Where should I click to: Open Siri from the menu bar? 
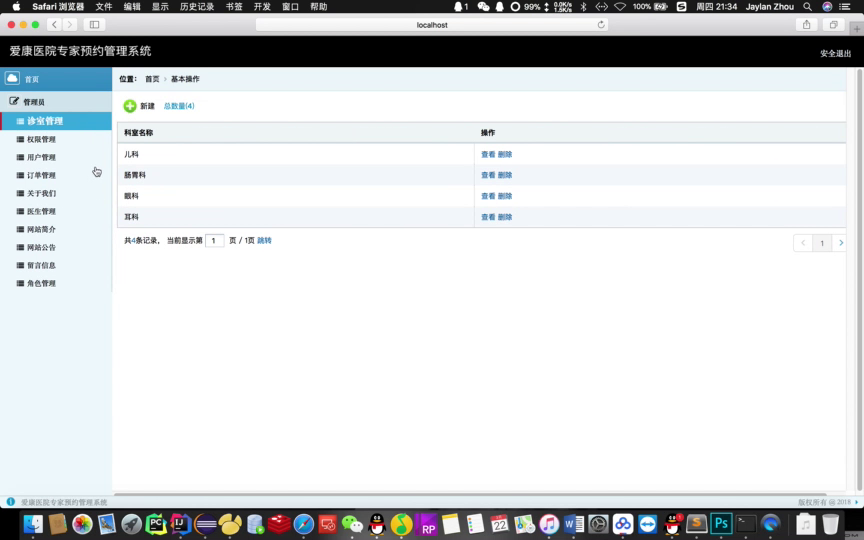pos(827,7)
